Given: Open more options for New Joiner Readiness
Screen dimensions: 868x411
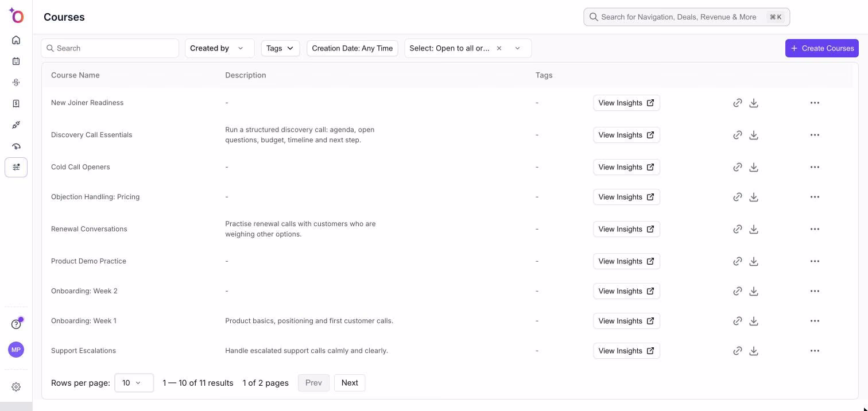Looking at the screenshot, I should click(815, 103).
